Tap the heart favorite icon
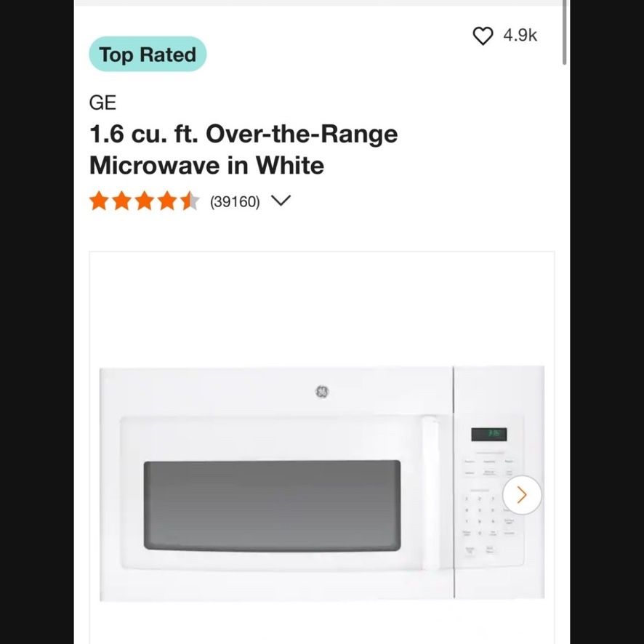 [483, 36]
